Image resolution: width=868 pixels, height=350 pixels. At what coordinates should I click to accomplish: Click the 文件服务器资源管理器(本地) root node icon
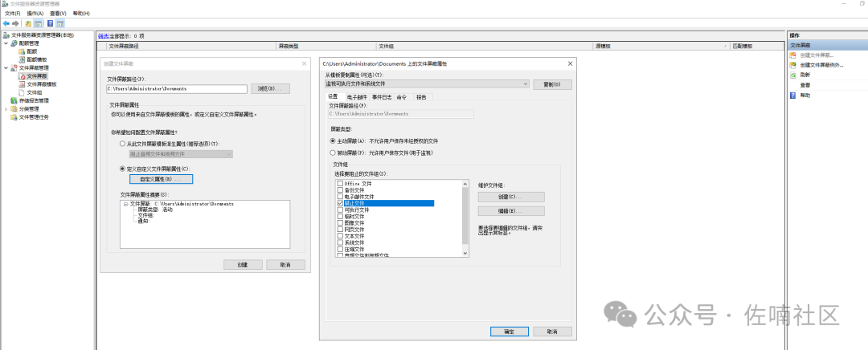coord(6,35)
